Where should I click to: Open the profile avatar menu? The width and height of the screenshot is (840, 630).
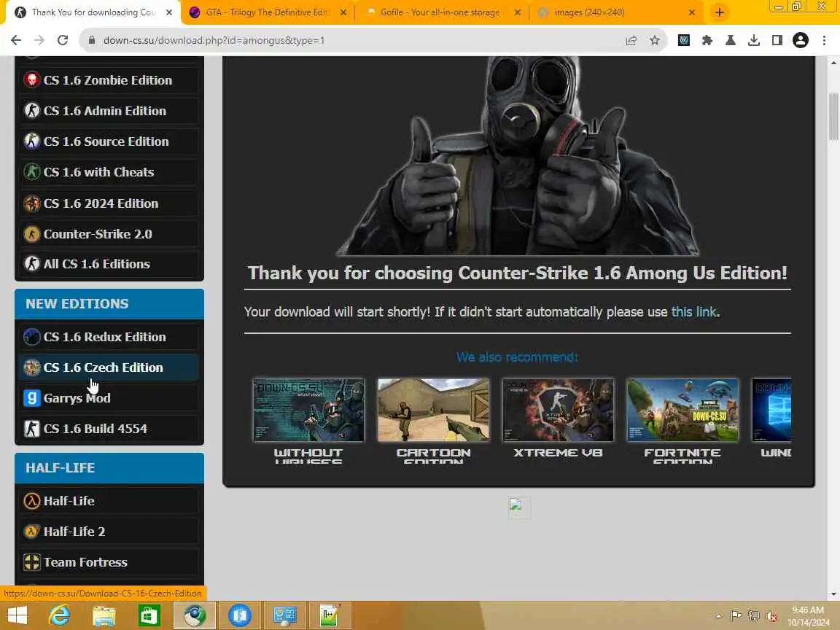pos(801,40)
